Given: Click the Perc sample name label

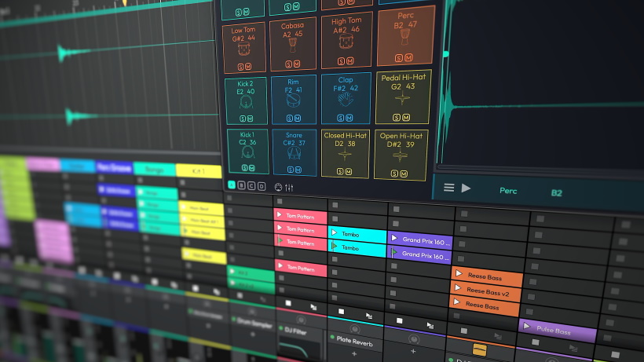Looking at the screenshot, I should tap(508, 191).
